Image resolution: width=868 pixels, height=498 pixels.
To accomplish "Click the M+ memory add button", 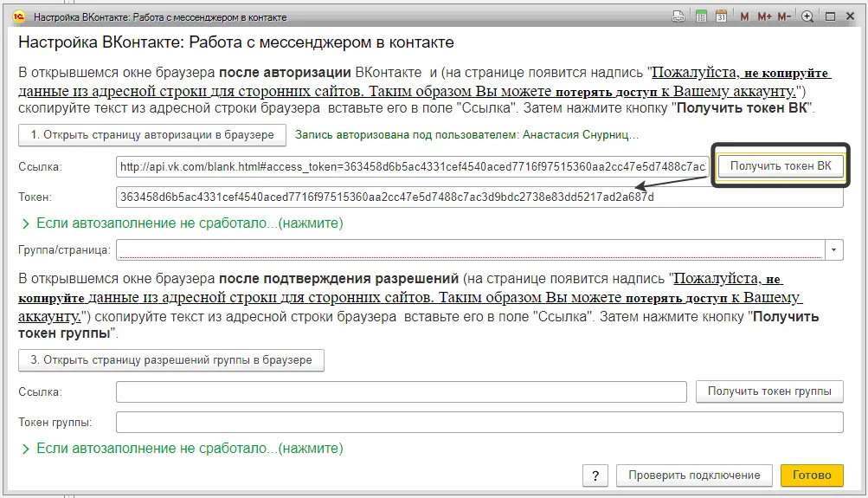I will tap(764, 16).
